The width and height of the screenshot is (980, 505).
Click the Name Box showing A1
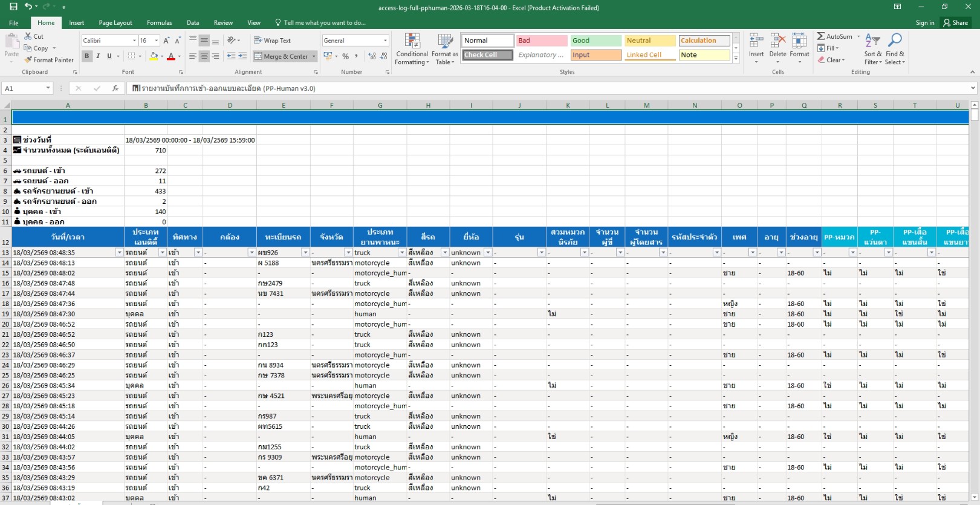point(24,88)
